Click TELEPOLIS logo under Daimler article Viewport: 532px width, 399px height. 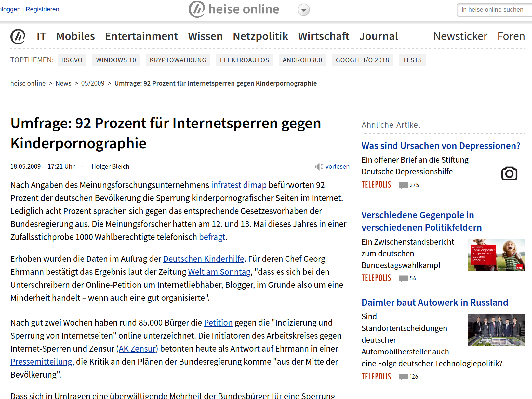click(x=376, y=377)
